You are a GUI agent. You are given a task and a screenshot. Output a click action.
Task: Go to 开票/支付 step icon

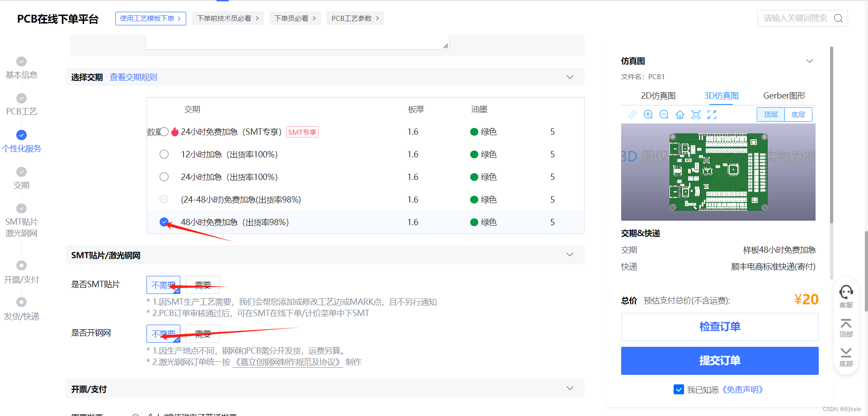[21, 265]
